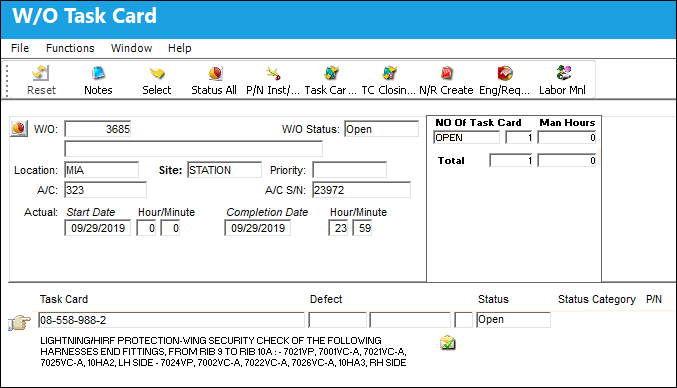
Task: Click the Task Card field 08-558-988-2
Action: coord(171,320)
